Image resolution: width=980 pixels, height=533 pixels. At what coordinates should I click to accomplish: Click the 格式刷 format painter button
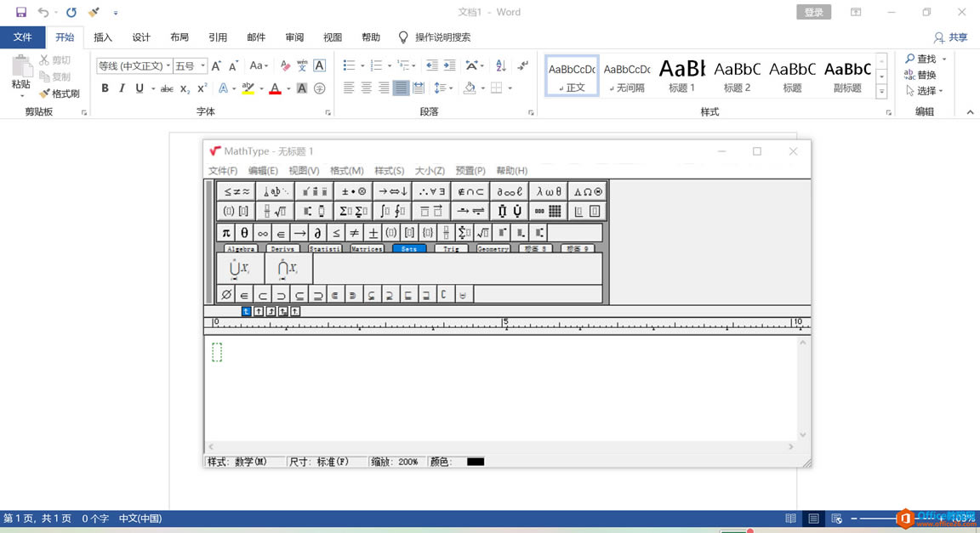click(60, 94)
